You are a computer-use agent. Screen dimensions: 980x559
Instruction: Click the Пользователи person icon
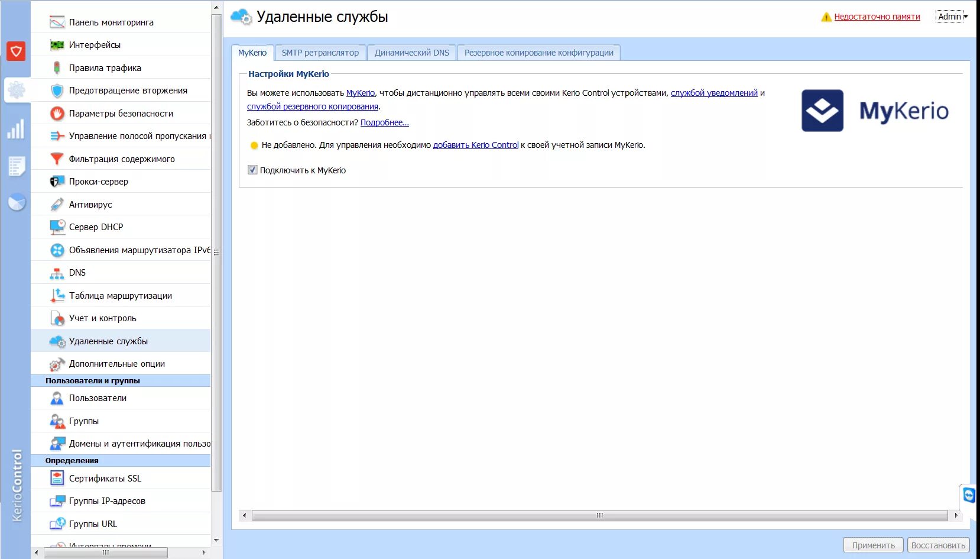(x=57, y=398)
